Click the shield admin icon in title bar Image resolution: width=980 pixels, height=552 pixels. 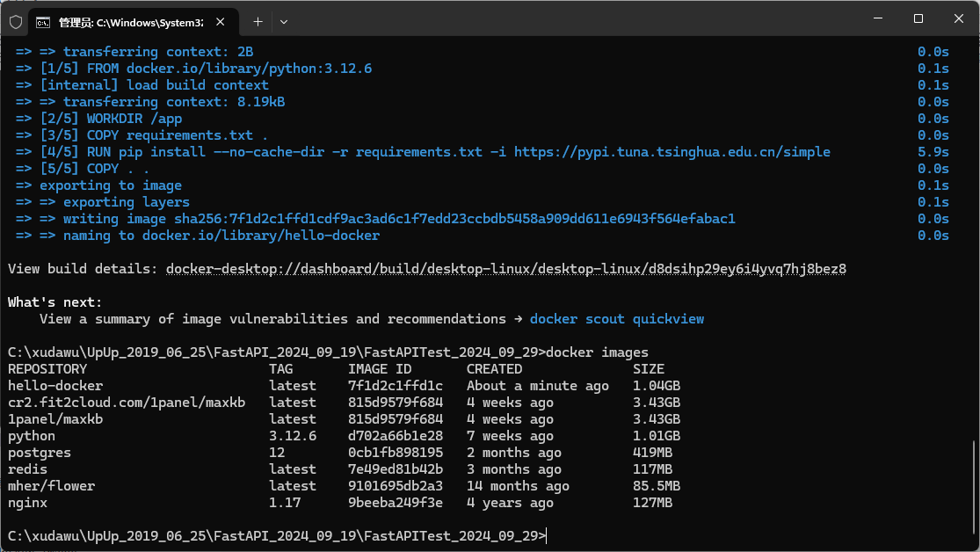[16, 22]
